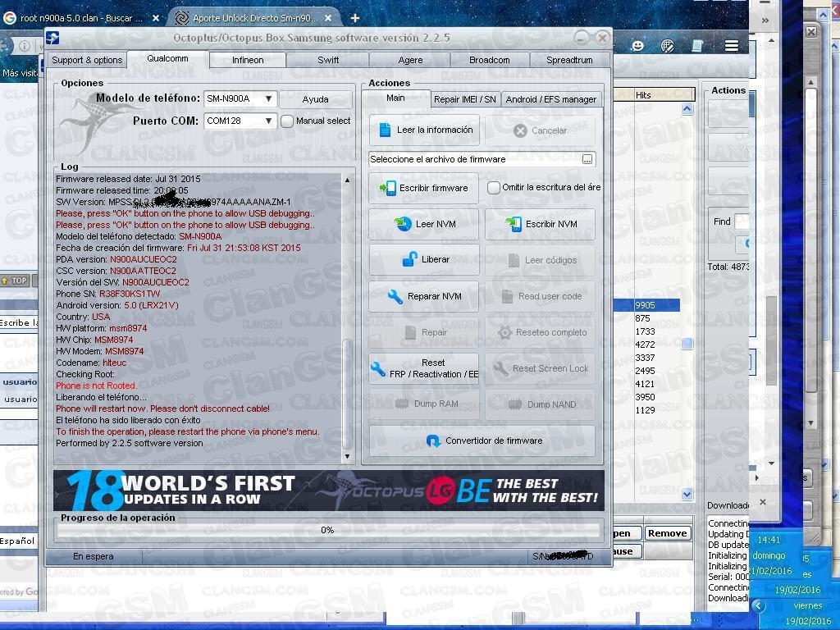Click the hits list scroll-up arrow
The width and height of the screenshot is (840, 630).
pyautogui.click(x=687, y=109)
